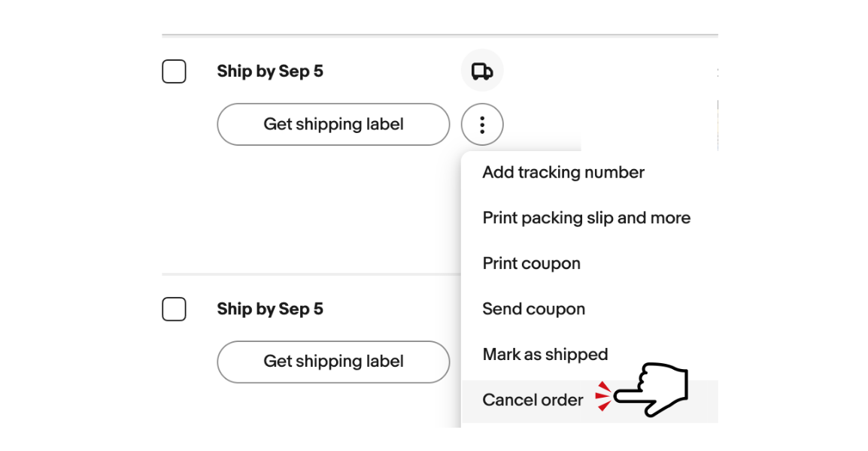The image size is (868, 451).
Task: Choose the Print coupon option
Action: (531, 264)
